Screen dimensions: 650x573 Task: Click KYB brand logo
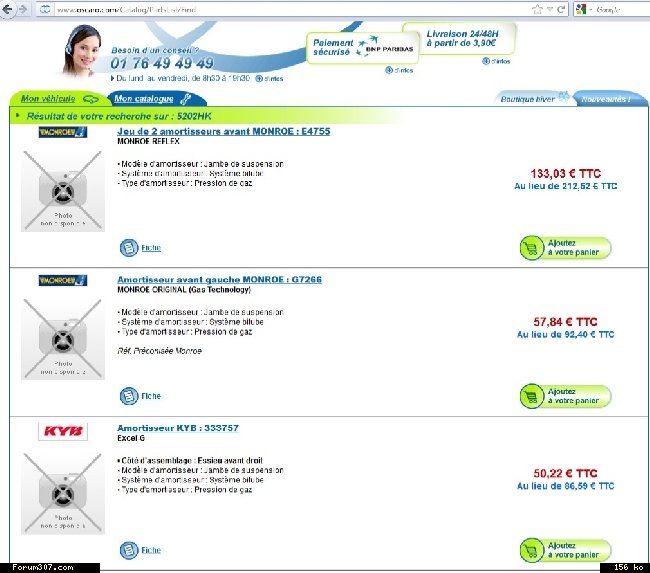63,432
